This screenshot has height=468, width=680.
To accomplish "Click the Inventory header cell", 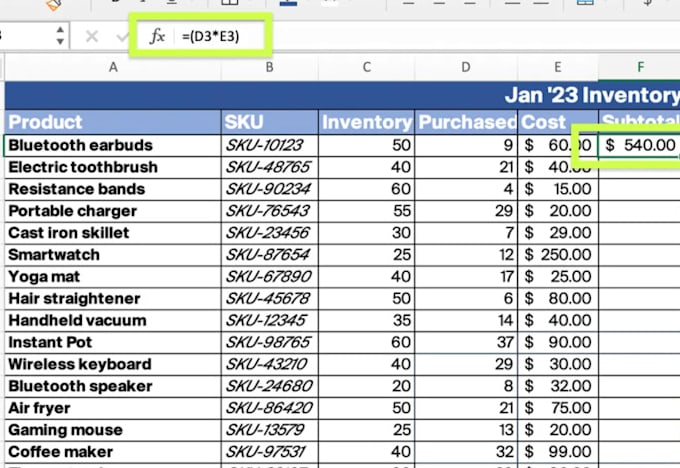I will tap(366, 122).
